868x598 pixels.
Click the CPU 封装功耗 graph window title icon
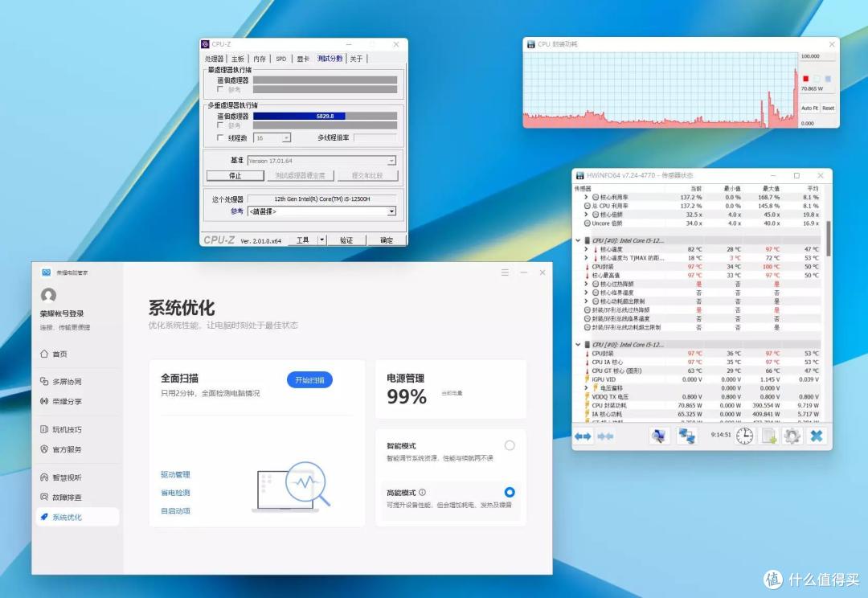531,44
